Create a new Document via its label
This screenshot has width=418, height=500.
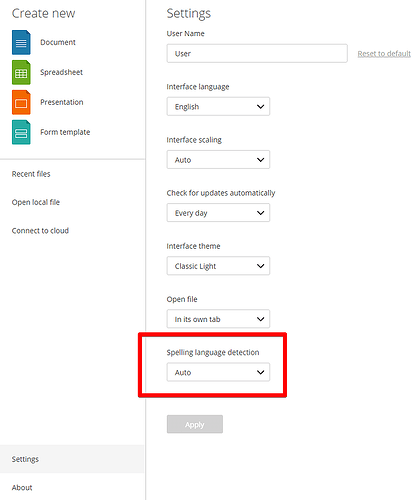(x=58, y=42)
